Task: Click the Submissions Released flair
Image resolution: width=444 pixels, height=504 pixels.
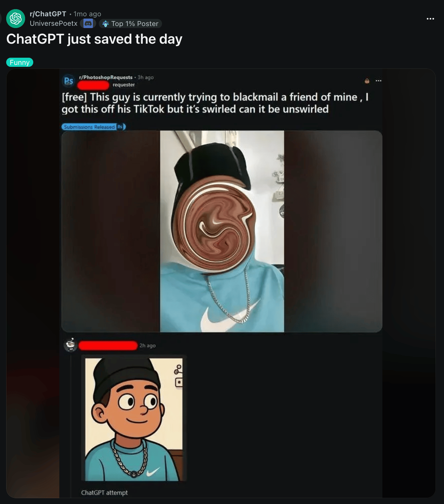Action: point(93,127)
